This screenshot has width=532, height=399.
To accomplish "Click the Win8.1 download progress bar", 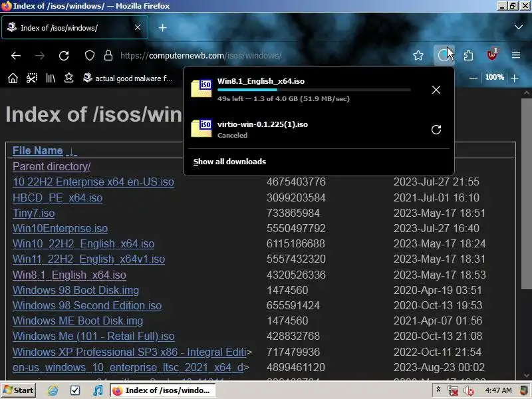I will click(314, 90).
